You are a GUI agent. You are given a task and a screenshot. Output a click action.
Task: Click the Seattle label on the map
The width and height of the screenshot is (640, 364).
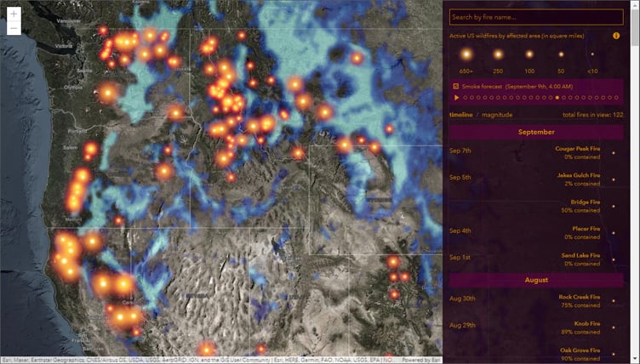[84, 71]
